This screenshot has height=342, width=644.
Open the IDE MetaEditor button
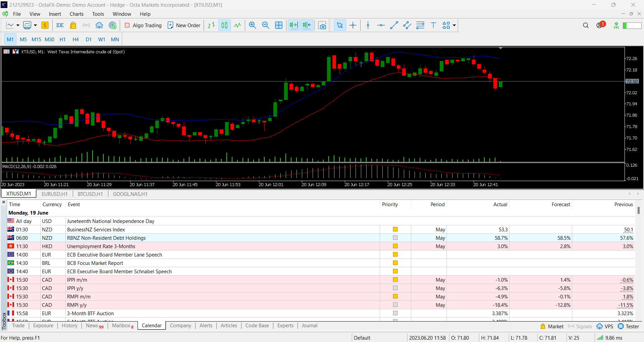coord(60,25)
